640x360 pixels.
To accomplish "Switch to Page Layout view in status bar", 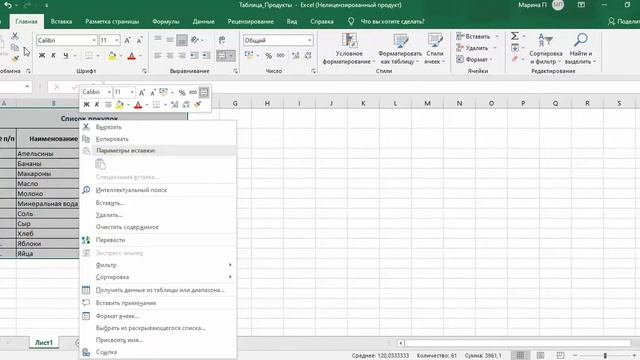I will click(x=540, y=356).
